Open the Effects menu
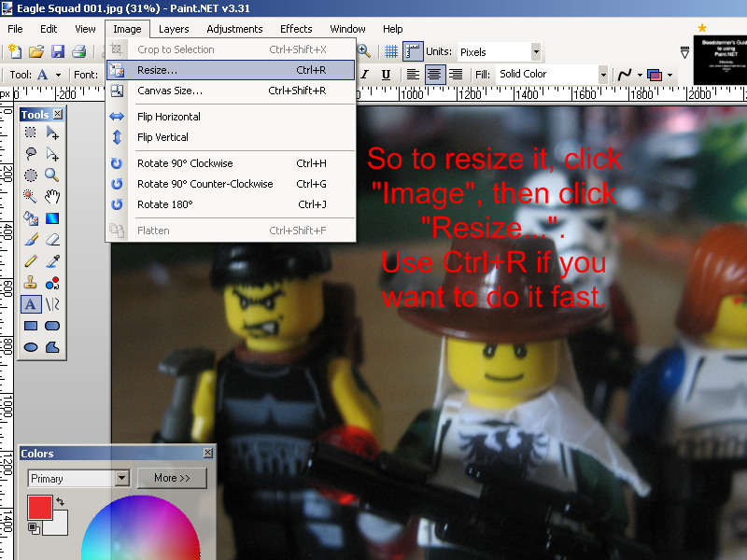 point(296,29)
